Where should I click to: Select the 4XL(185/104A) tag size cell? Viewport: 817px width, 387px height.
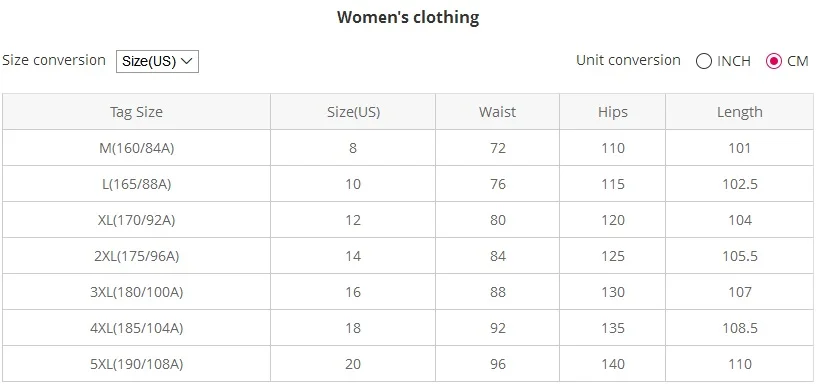136,328
